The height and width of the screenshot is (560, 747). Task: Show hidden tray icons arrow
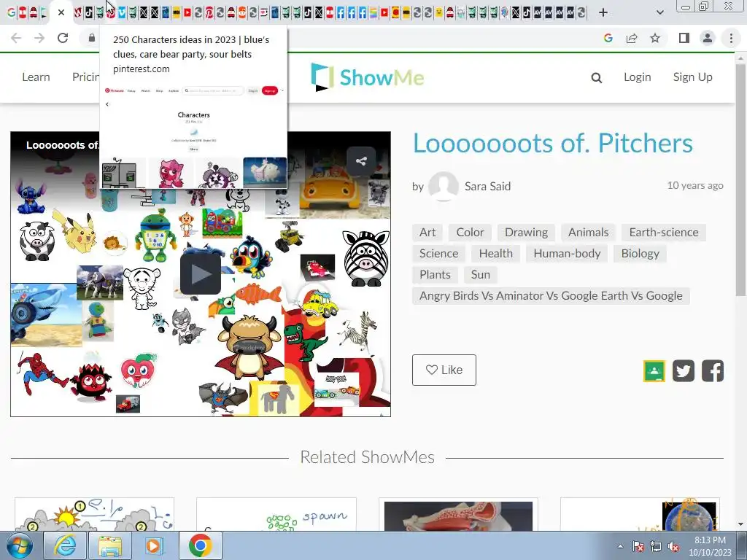tap(620, 546)
